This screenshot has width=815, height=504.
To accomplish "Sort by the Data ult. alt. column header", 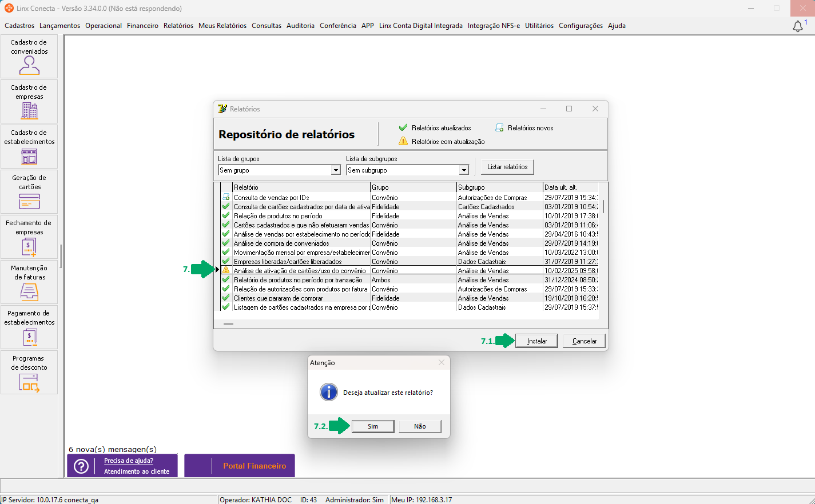I will 570,187.
